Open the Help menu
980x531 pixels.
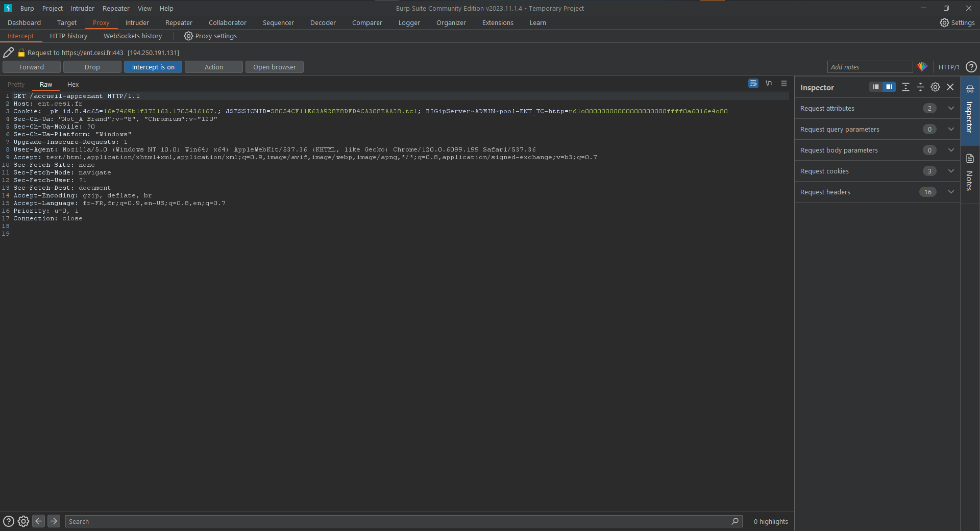pos(166,9)
